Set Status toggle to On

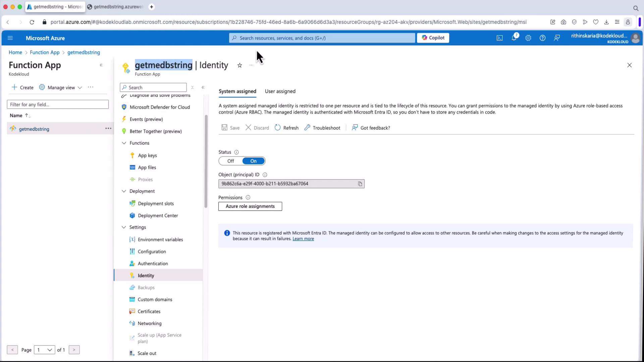click(254, 161)
